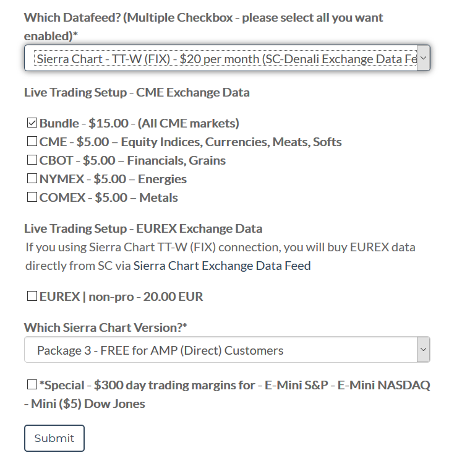Tick the CBOT - $5.00 checkbox

tap(32, 160)
